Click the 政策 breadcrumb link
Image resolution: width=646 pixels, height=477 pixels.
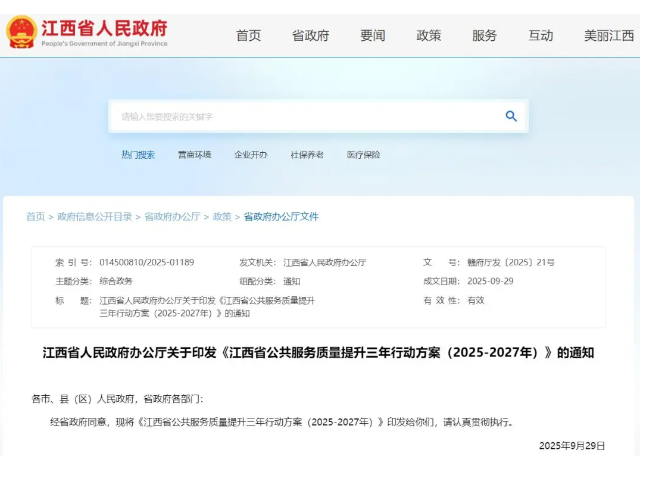[221, 216]
